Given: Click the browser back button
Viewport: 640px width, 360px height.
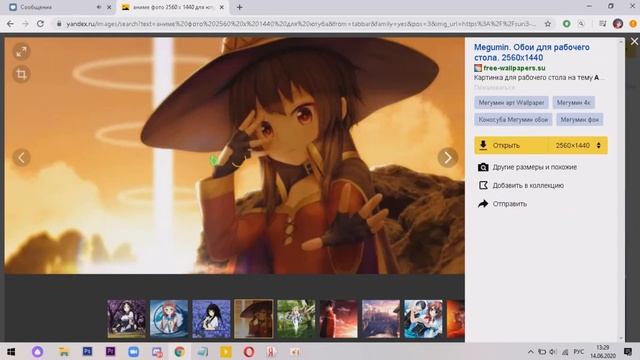Looking at the screenshot, I should click(10, 24).
